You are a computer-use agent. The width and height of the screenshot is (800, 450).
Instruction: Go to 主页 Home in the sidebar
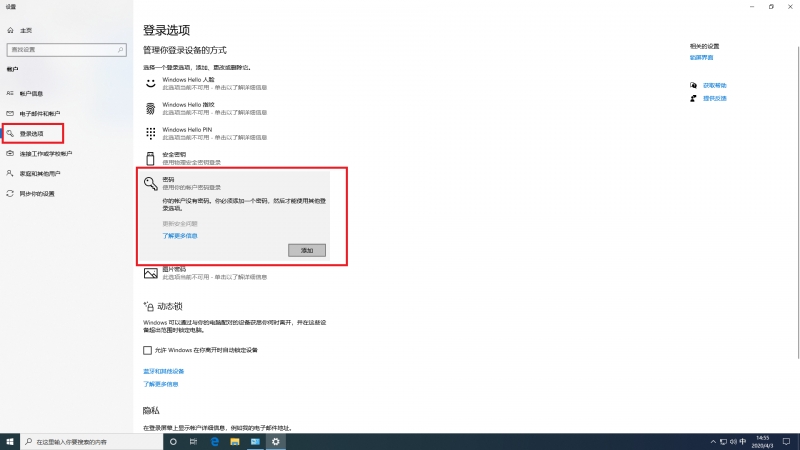pyautogui.click(x=20, y=31)
